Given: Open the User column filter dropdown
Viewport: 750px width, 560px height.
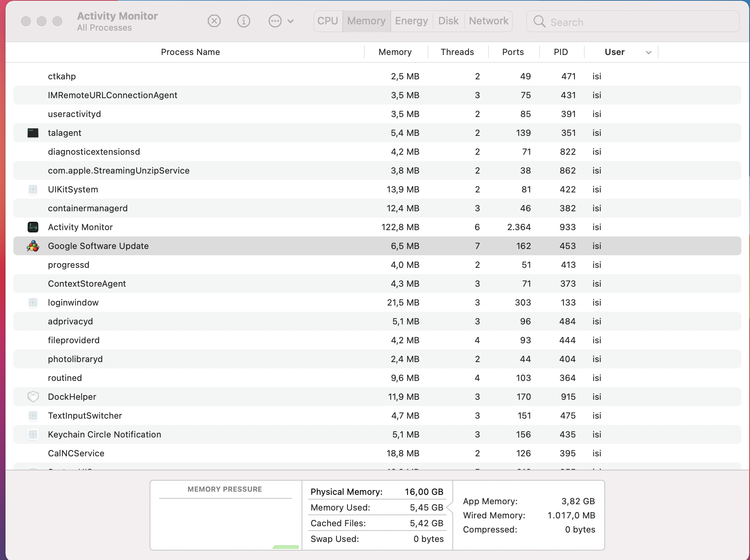Looking at the screenshot, I should point(648,52).
